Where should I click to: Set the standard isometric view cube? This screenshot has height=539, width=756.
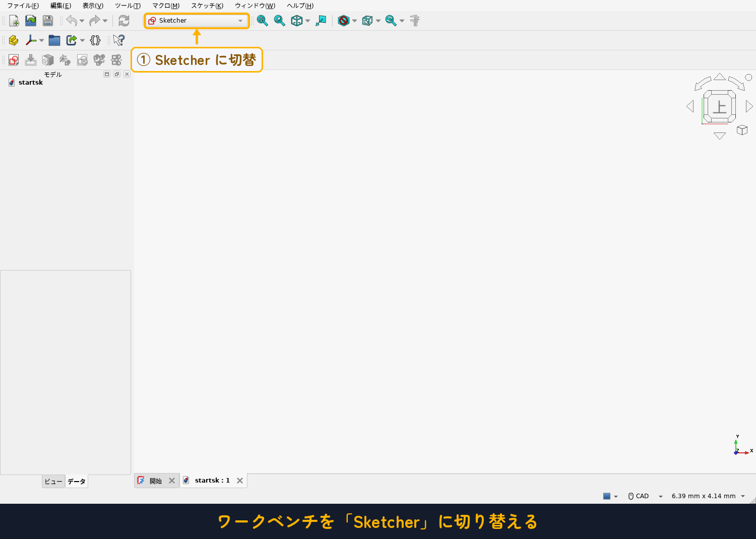[297, 21]
